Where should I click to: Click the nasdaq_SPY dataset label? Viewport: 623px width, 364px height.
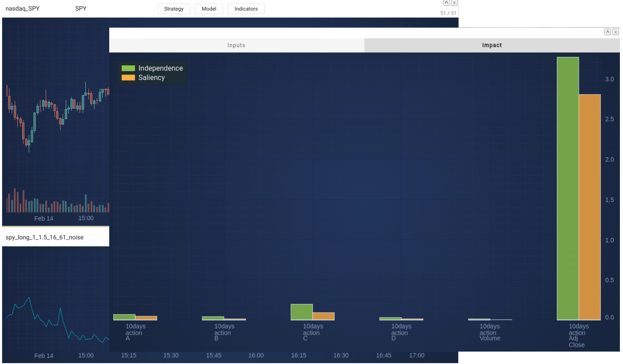coord(23,8)
